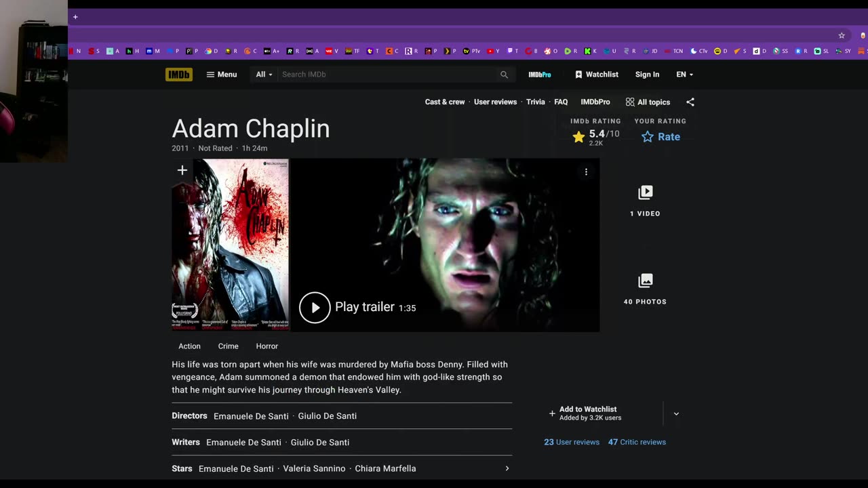
Task: Open the Crunchyroll C bookmark
Action: 251,51
